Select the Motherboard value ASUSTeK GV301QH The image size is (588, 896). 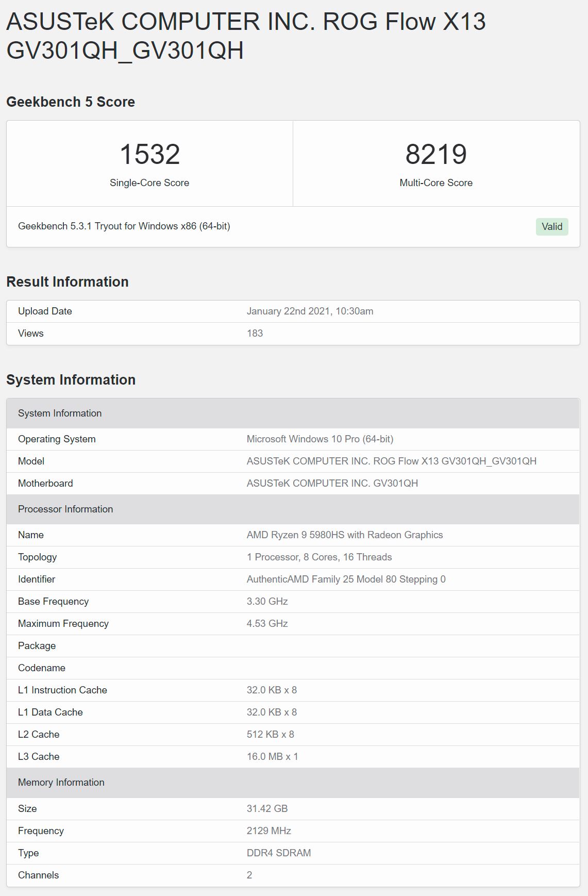tap(332, 484)
